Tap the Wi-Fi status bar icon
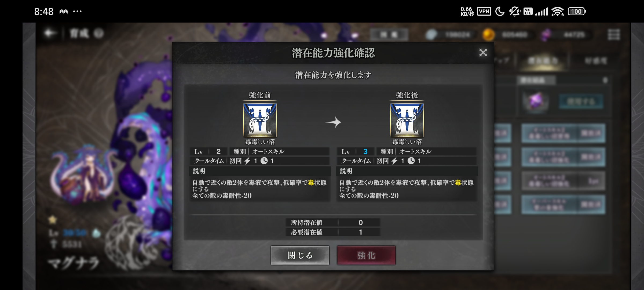Screen dimensions: 644x290 pyautogui.click(x=557, y=11)
